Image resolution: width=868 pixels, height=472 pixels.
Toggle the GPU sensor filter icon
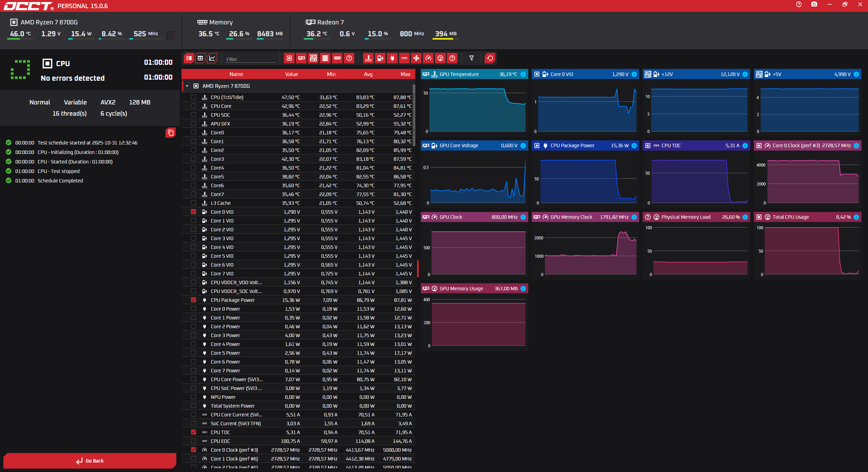(301, 58)
